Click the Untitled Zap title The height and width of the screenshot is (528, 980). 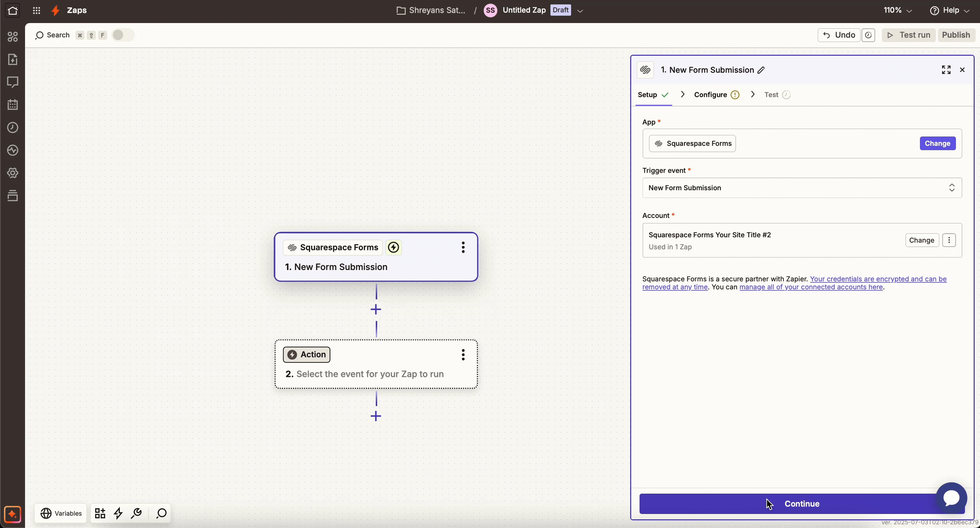click(524, 11)
